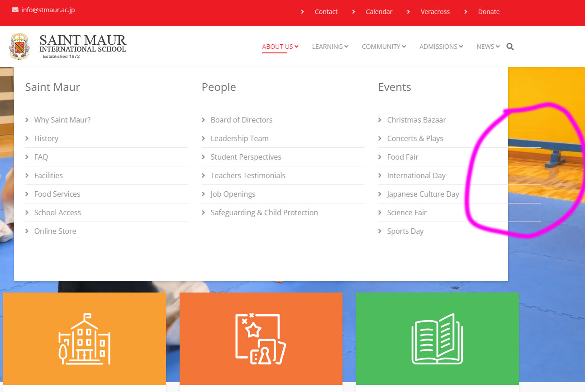
Task: Open the Donate link in top bar
Action: pyautogui.click(x=489, y=12)
